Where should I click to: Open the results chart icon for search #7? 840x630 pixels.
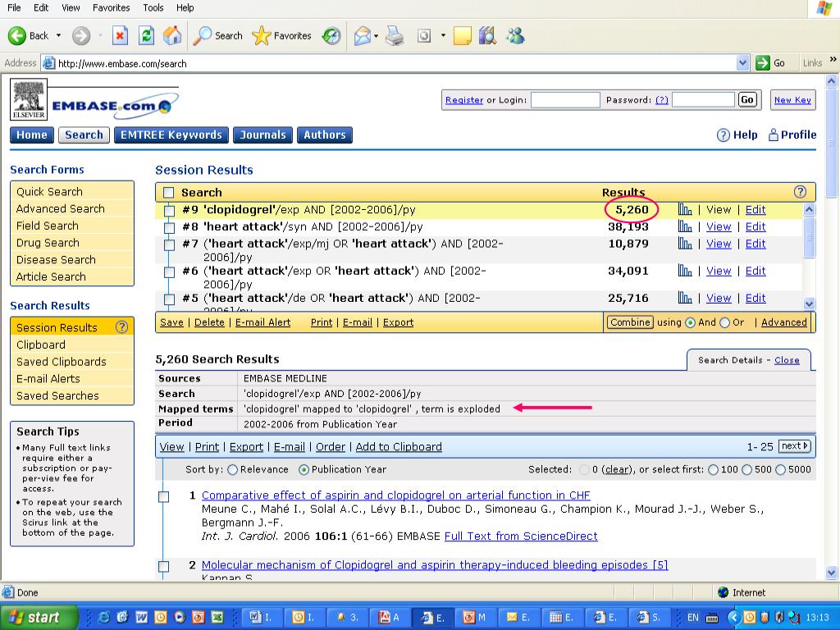point(685,244)
